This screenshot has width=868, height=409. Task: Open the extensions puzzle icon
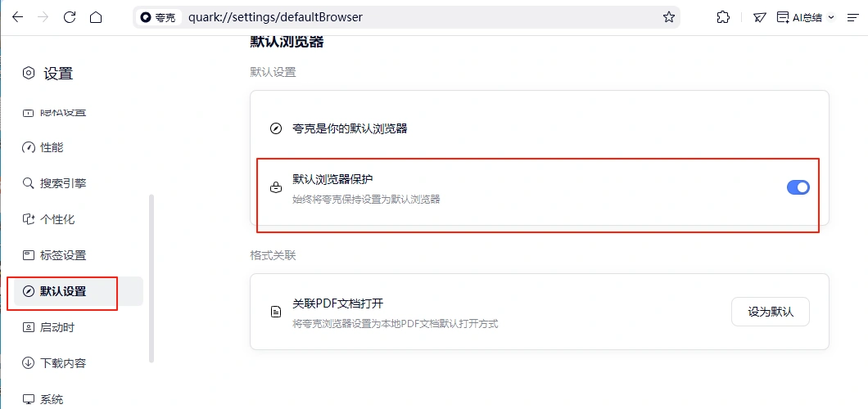click(723, 17)
